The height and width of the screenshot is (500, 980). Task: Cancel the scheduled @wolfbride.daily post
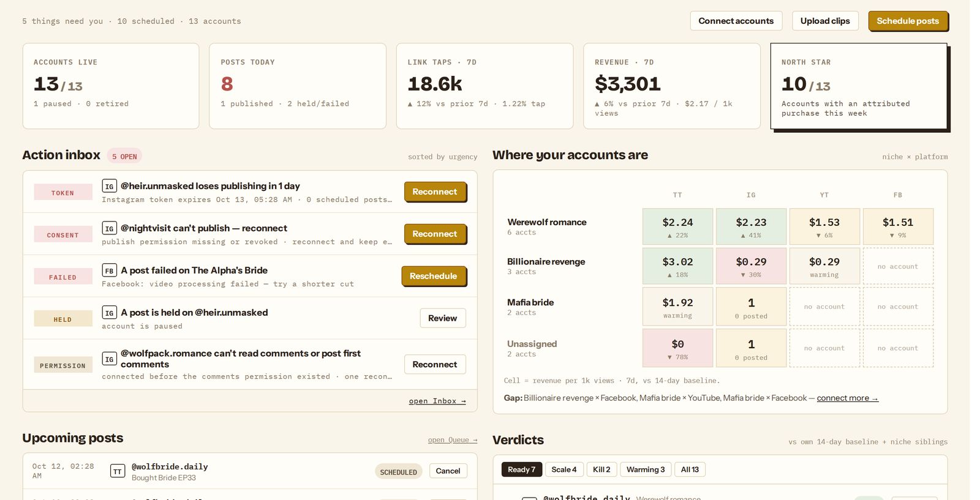point(448,471)
